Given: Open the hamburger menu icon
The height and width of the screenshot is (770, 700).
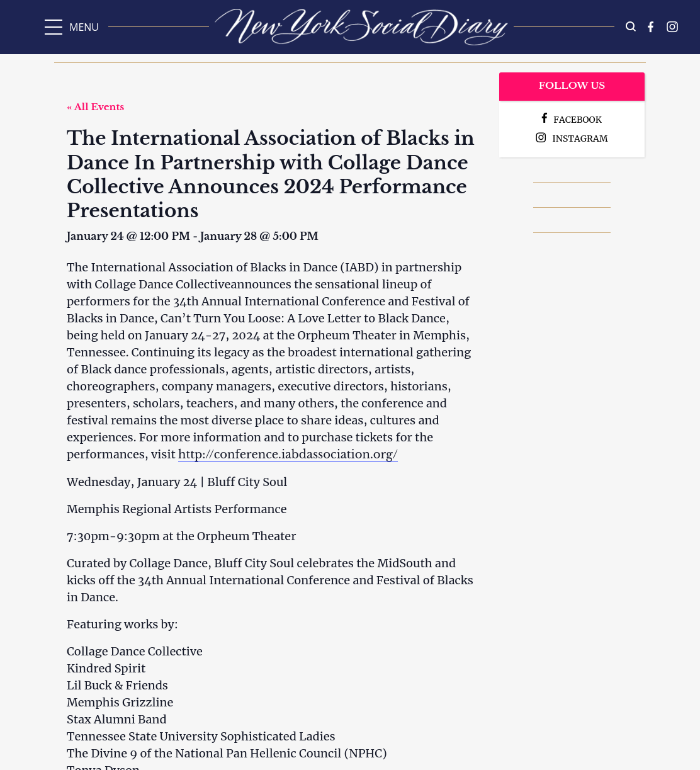Looking at the screenshot, I should [54, 27].
